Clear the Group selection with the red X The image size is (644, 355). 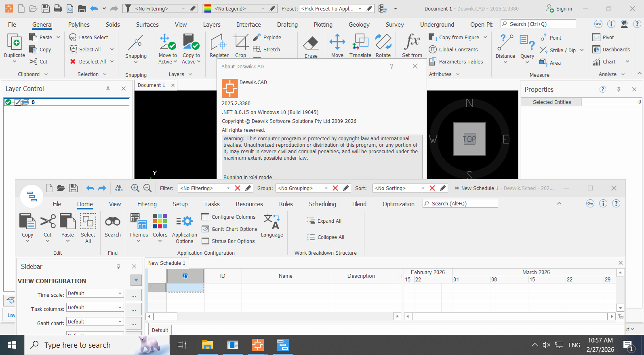coord(335,188)
